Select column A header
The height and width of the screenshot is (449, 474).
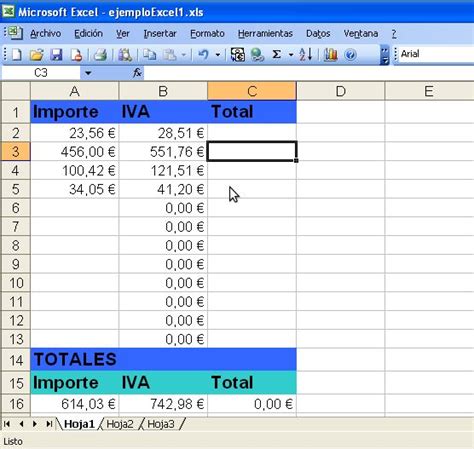coord(75,91)
